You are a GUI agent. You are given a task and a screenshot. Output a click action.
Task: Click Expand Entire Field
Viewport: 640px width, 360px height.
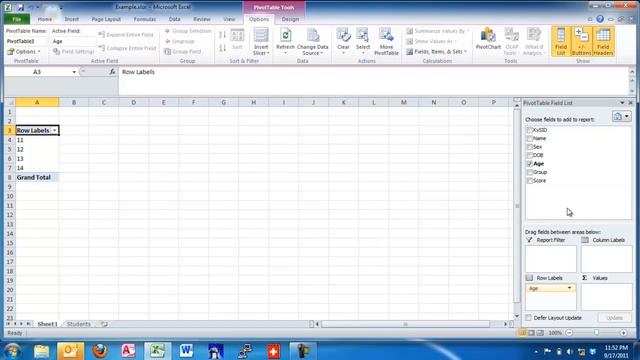[x=127, y=35]
